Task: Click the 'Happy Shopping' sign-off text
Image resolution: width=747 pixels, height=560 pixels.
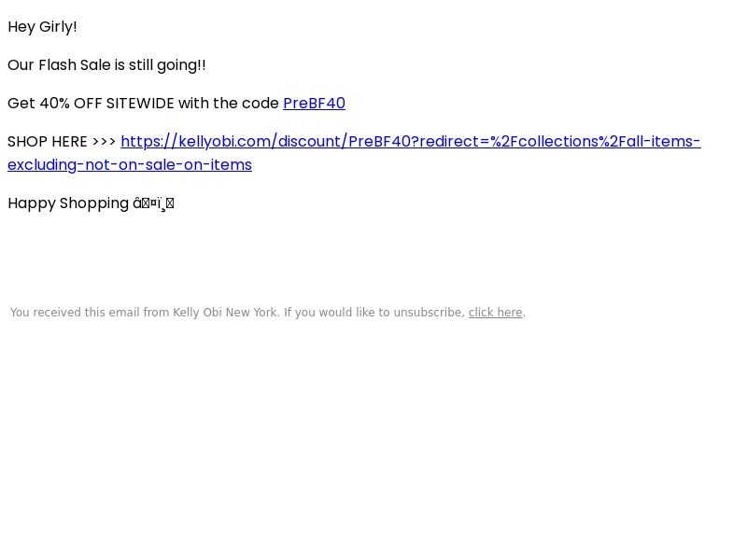Action: coord(68,203)
